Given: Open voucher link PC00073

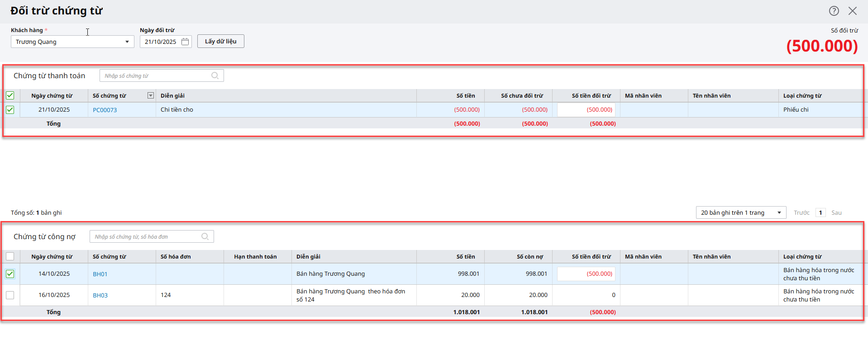Looking at the screenshot, I should (x=105, y=110).
